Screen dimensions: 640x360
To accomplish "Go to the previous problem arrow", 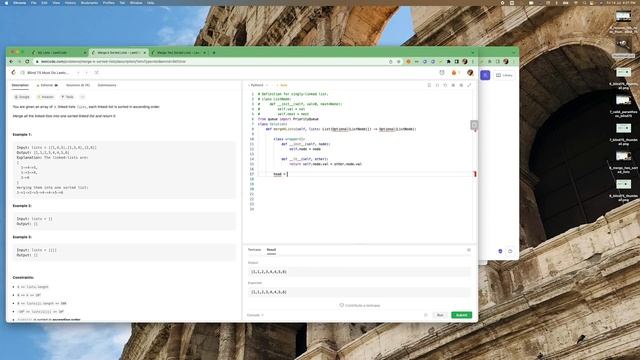I will pyautogui.click(x=78, y=73).
